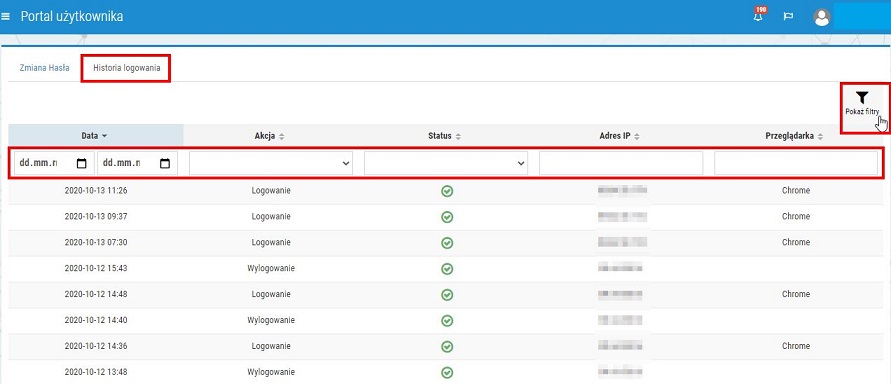Click status check icon for 2020-10-13 07:30
891x384 pixels.
[447, 243]
